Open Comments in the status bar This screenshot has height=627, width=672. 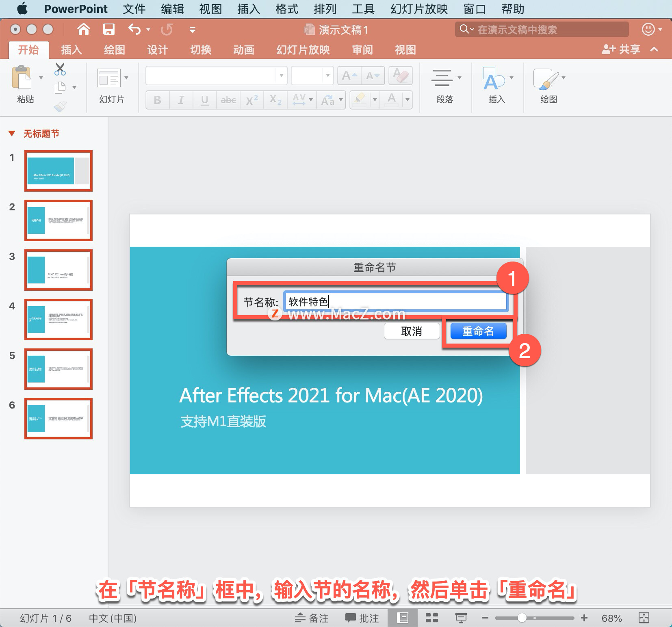[x=362, y=618]
